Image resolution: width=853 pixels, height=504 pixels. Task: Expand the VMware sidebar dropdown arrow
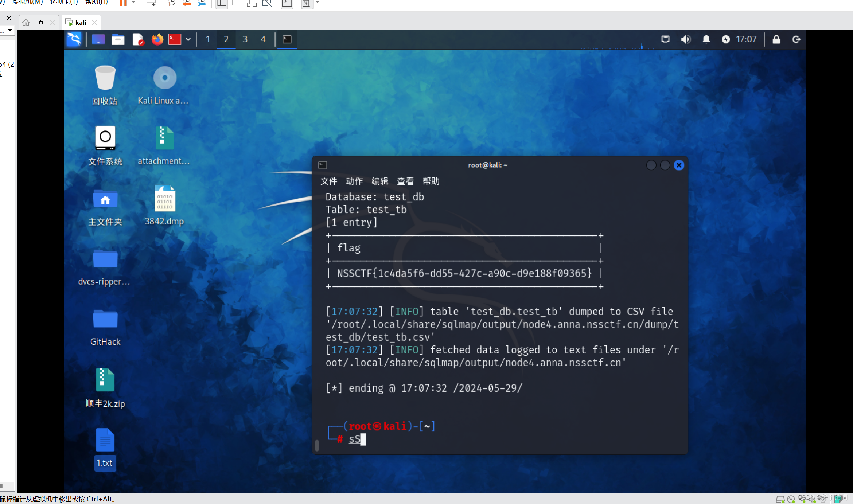click(x=10, y=30)
